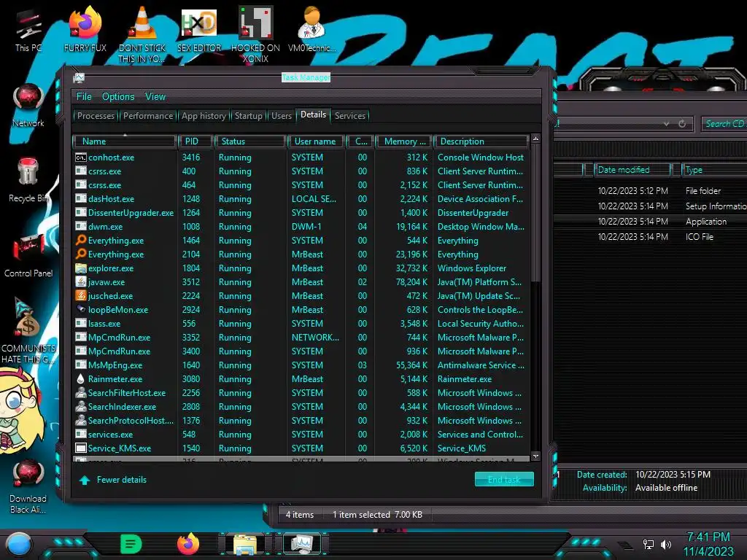Sort by User name column header
Image resolution: width=747 pixels, height=560 pixels.
315,141
